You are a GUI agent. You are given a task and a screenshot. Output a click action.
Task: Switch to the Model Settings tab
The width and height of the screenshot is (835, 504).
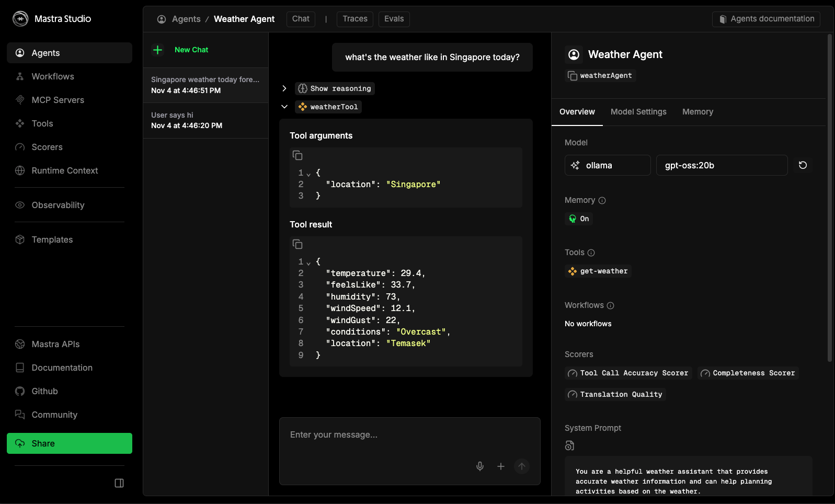coord(638,112)
